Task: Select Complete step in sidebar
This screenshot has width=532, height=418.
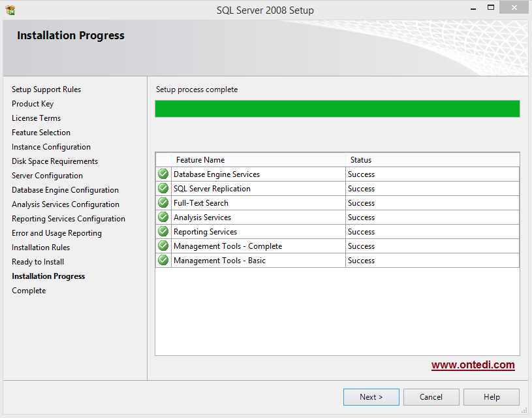Action: tap(29, 291)
